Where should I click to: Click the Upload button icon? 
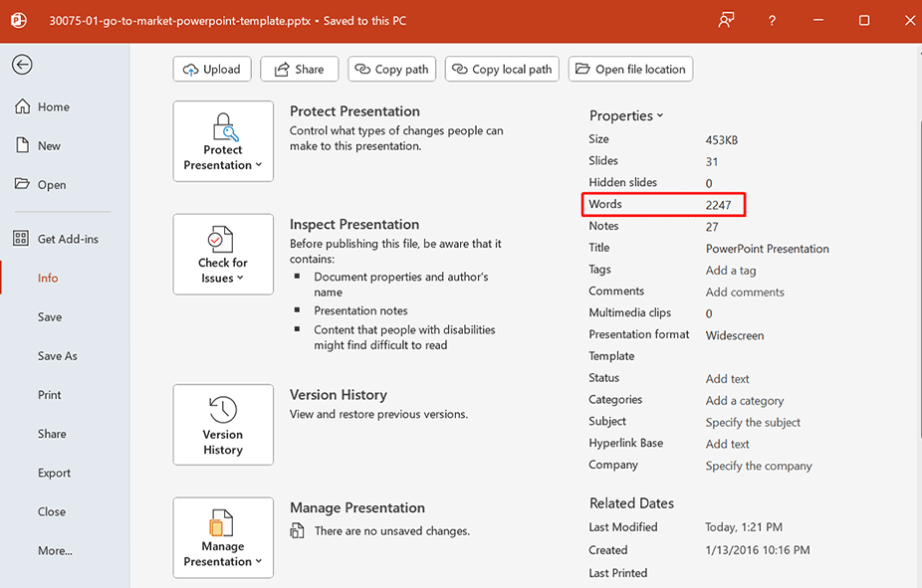point(192,69)
